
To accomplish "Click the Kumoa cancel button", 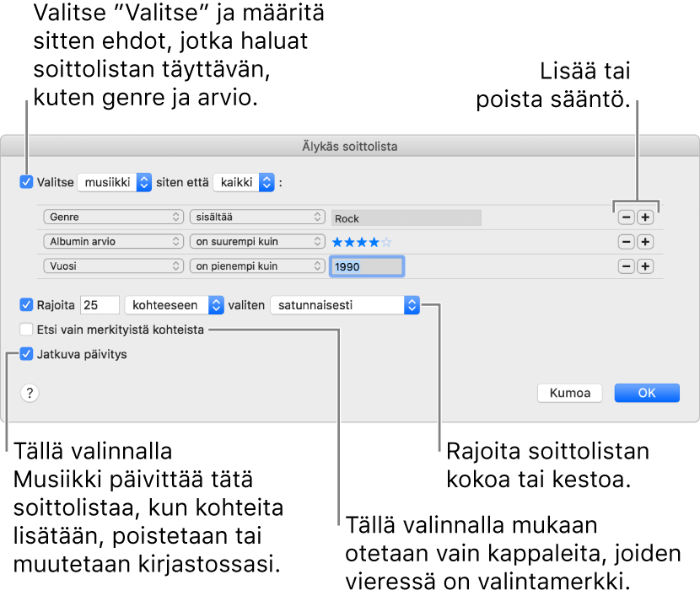I will click(570, 393).
